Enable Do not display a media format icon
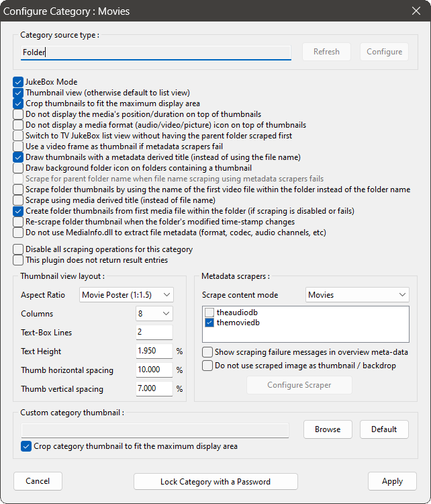The height and width of the screenshot is (504, 431). [x=18, y=125]
